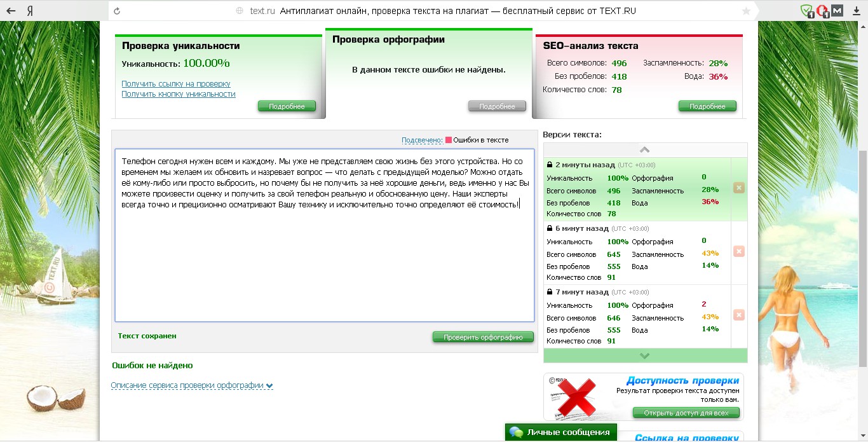The image size is (868, 442).
Task: Select the version from 7 минут назад
Action: tap(637, 316)
